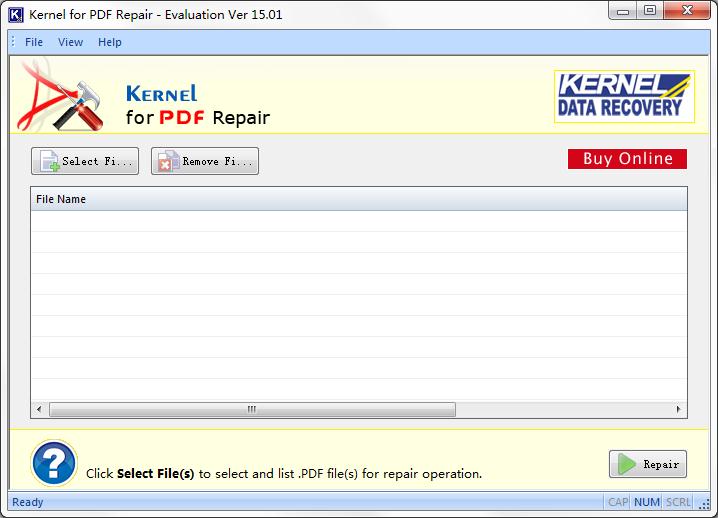Close the Kernel PDF Repair window

click(x=687, y=11)
